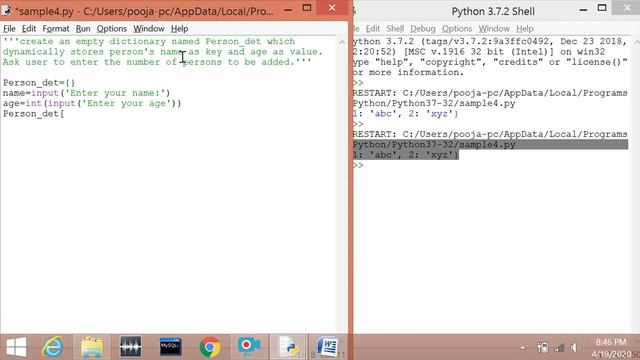The width and height of the screenshot is (640, 360).
Task: Click the line 'Person_det[' in editor
Action: click(x=33, y=113)
